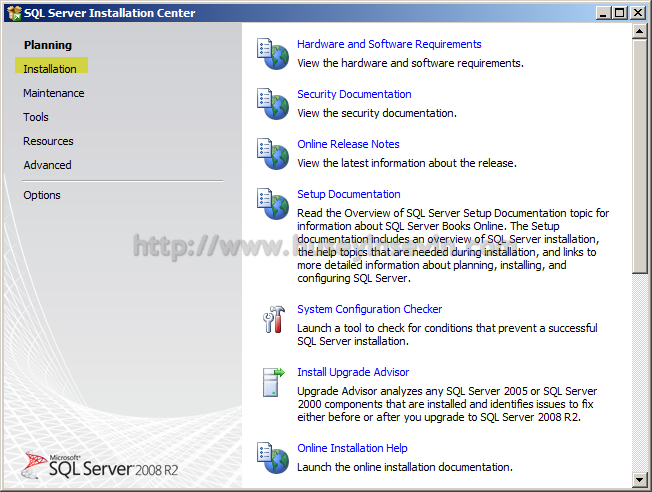Click the Hardware and Software Requirements document icon

pyautogui.click(x=273, y=54)
